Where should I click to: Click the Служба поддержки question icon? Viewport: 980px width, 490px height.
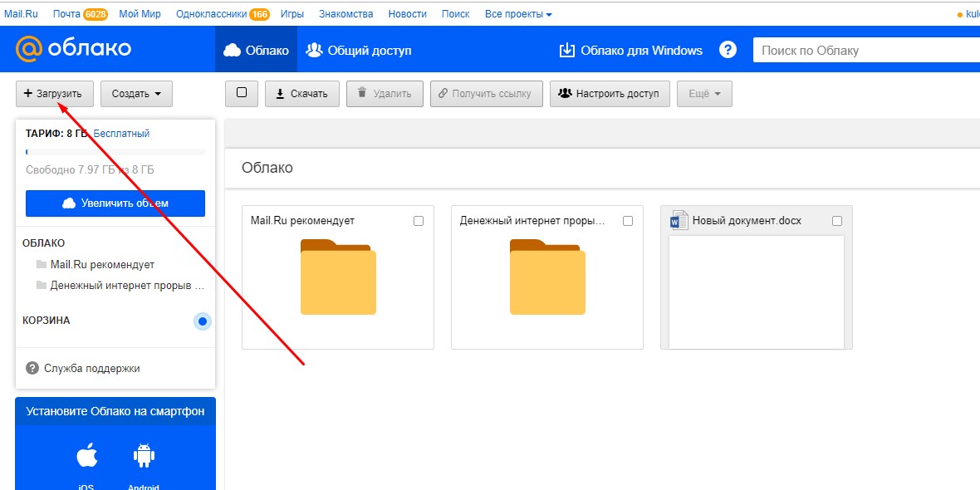[x=32, y=368]
